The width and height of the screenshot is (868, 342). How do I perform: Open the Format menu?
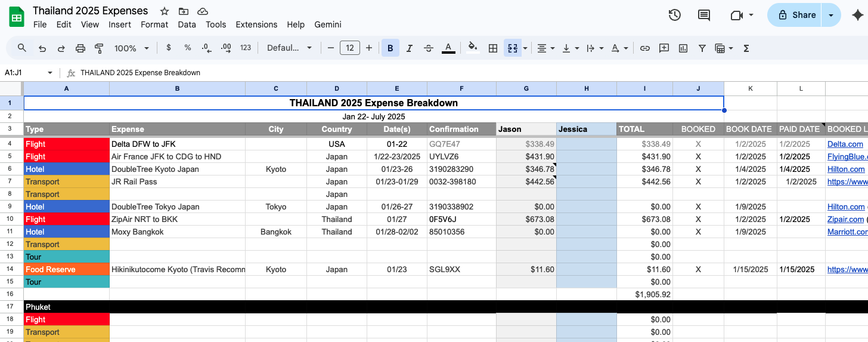click(x=154, y=24)
